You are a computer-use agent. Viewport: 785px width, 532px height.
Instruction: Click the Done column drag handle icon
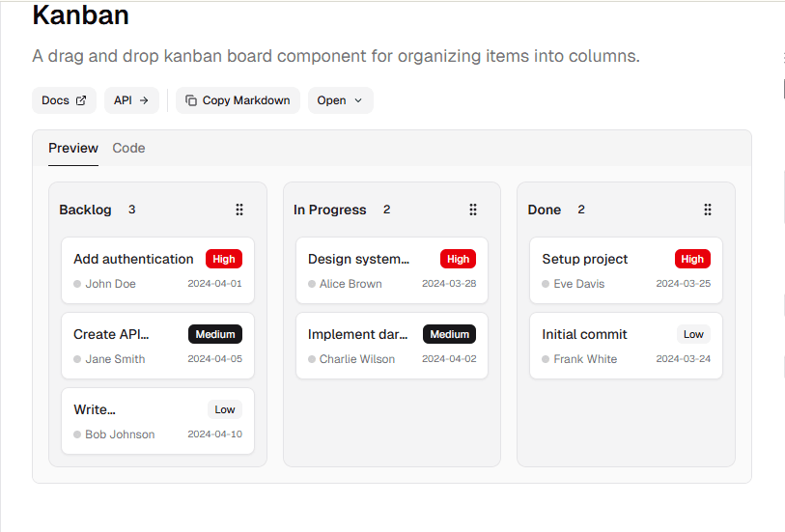[x=708, y=210]
